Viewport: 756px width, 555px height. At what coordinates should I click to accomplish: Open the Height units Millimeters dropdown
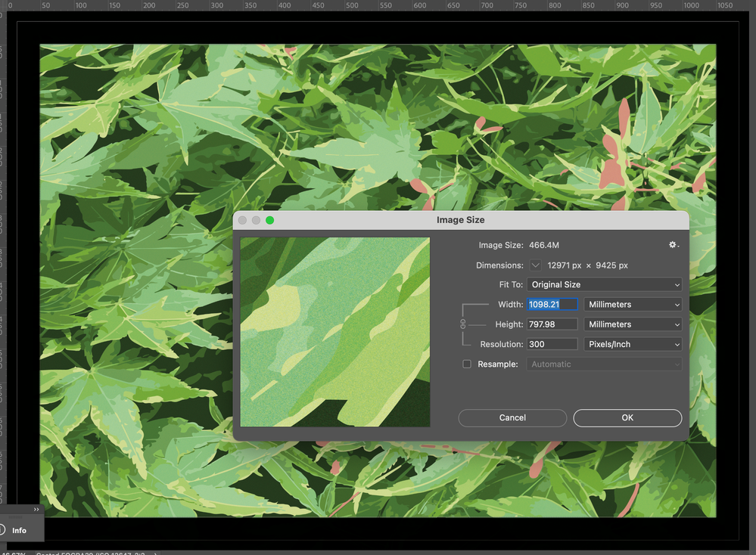coord(633,324)
